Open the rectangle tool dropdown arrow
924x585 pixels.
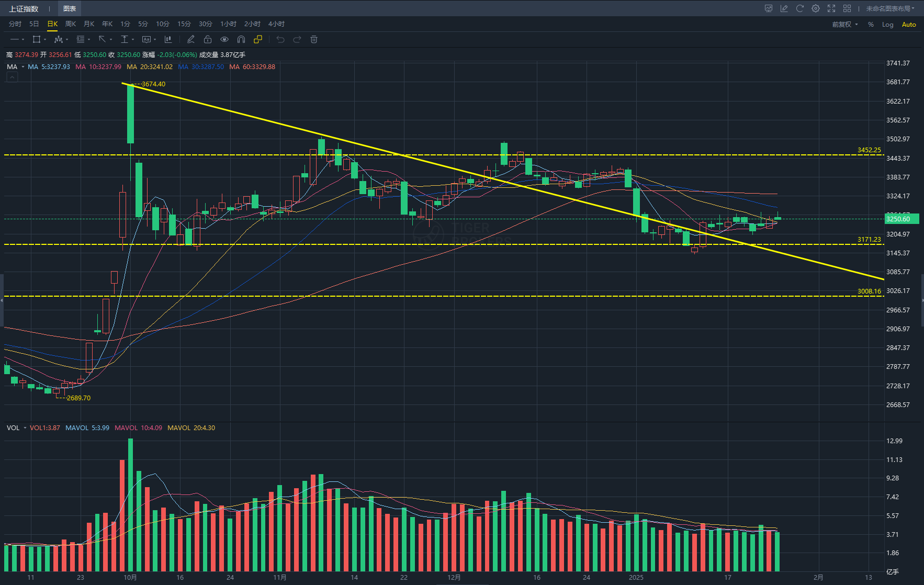pos(45,39)
